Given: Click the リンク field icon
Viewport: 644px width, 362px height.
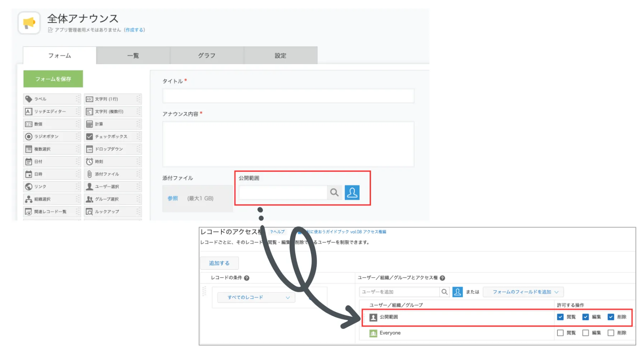Looking at the screenshot, I should coord(30,186).
